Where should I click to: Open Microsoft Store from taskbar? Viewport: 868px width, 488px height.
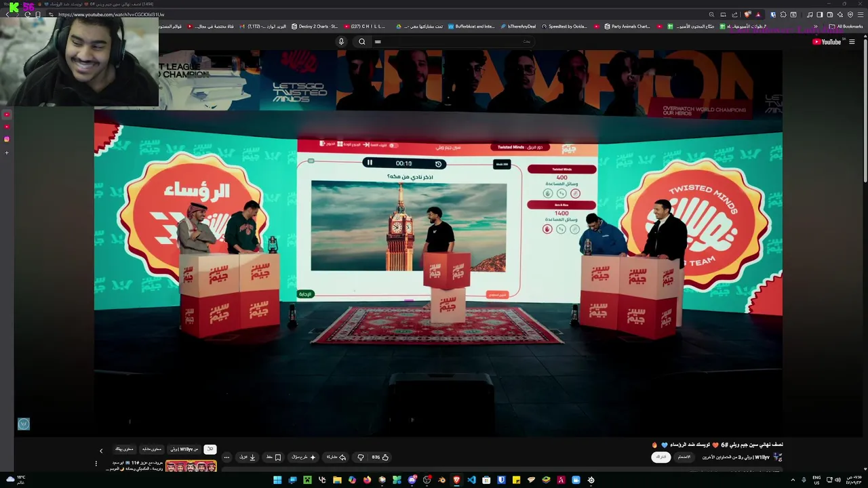486,480
